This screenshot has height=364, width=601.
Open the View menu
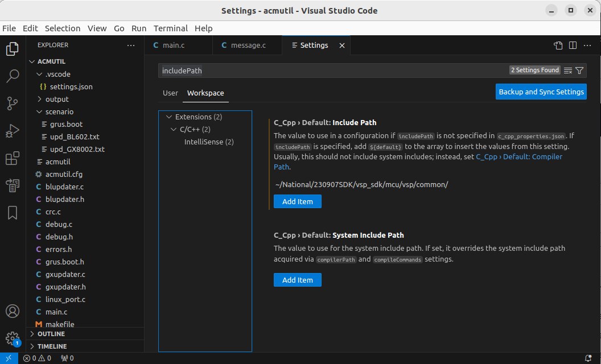point(97,28)
